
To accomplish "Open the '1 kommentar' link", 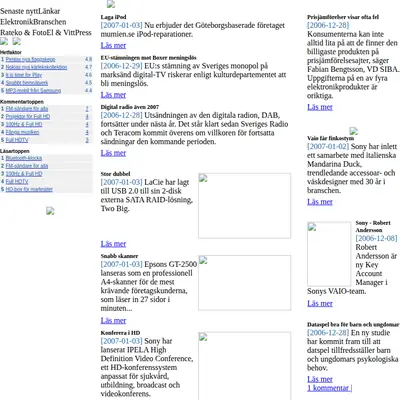I will [x=328, y=388].
